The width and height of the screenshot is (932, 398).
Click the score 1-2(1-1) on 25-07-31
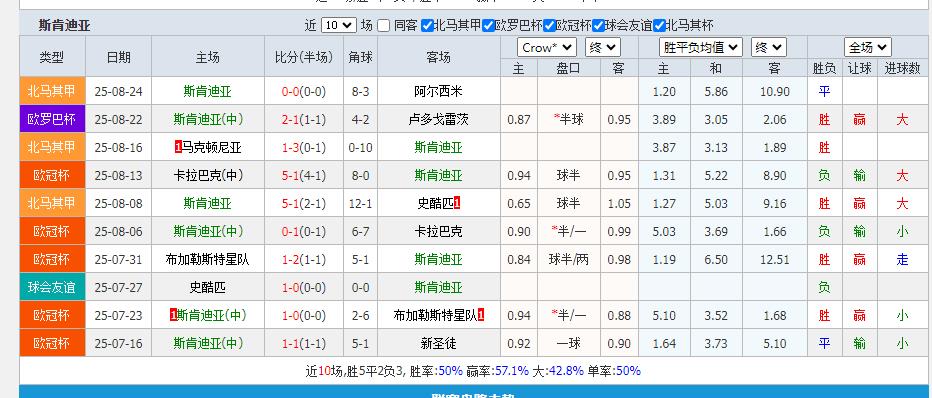304,259
